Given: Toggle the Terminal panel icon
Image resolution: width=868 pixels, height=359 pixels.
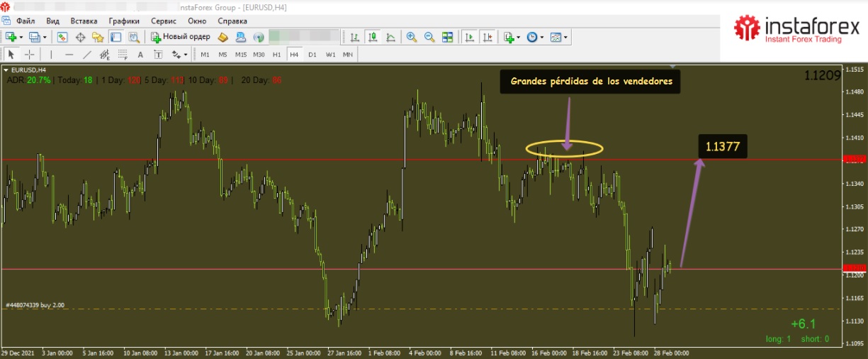Looking at the screenshot, I should [x=115, y=37].
